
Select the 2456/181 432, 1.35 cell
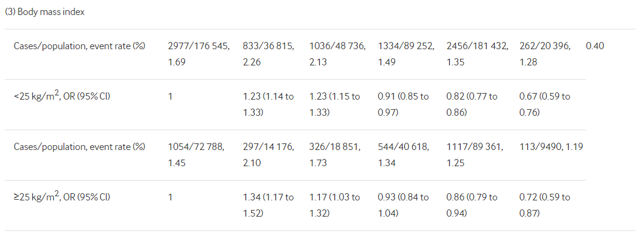point(477,54)
